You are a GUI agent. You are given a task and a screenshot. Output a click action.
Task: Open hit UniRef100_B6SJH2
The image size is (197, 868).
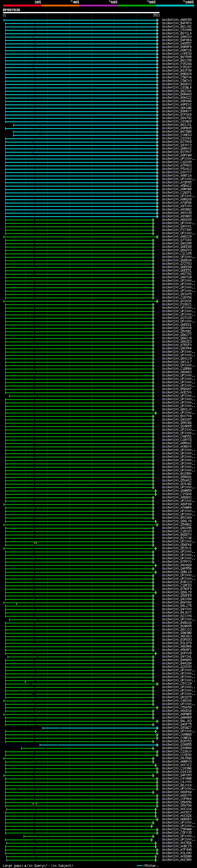pos(177,26)
